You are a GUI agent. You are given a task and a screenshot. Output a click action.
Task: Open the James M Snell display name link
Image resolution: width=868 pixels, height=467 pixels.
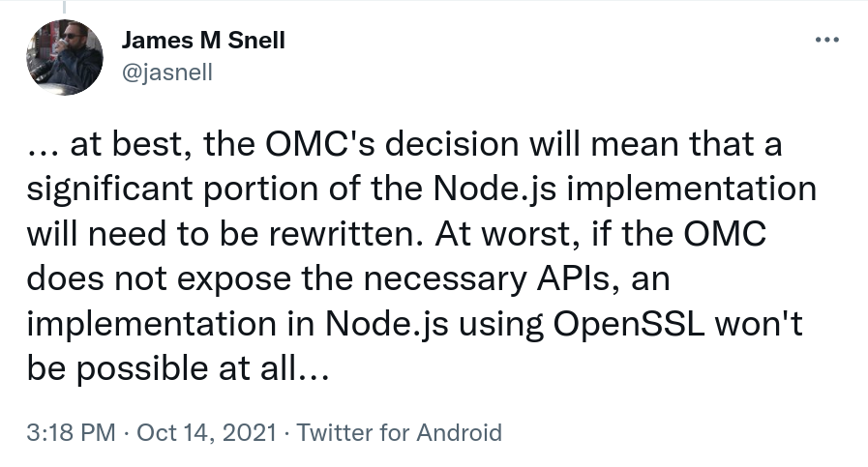pyautogui.click(x=203, y=41)
